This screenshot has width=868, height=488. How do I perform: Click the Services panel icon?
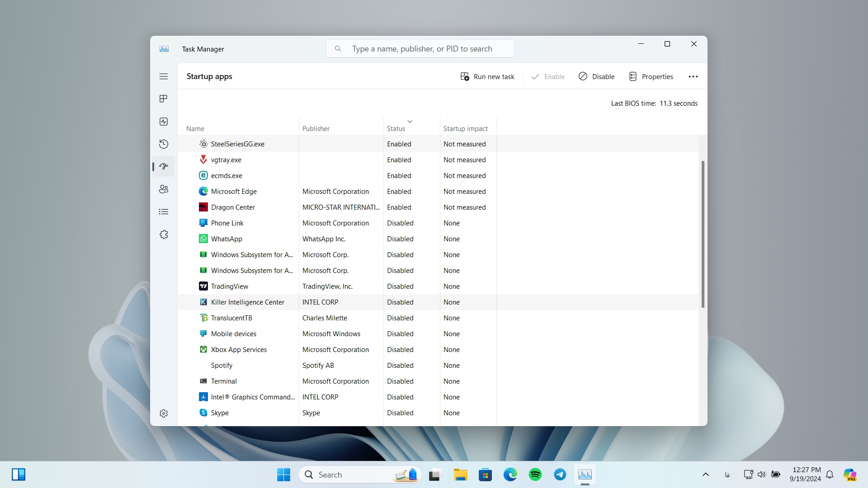(163, 234)
